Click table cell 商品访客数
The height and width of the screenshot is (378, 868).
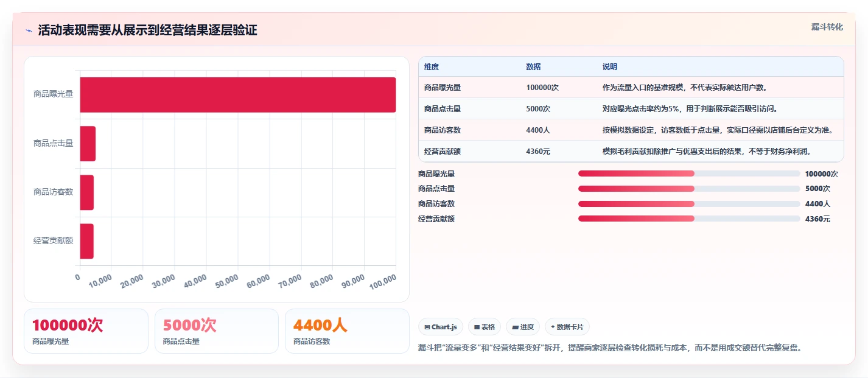443,130
